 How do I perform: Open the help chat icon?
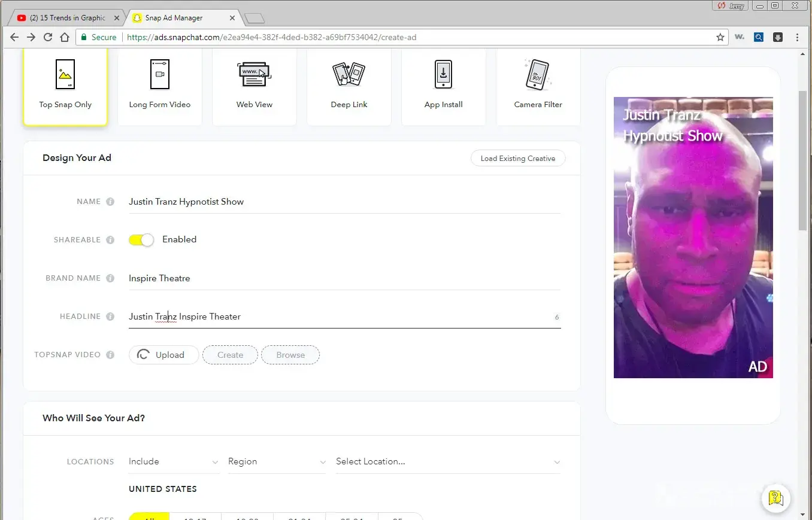[x=775, y=497]
